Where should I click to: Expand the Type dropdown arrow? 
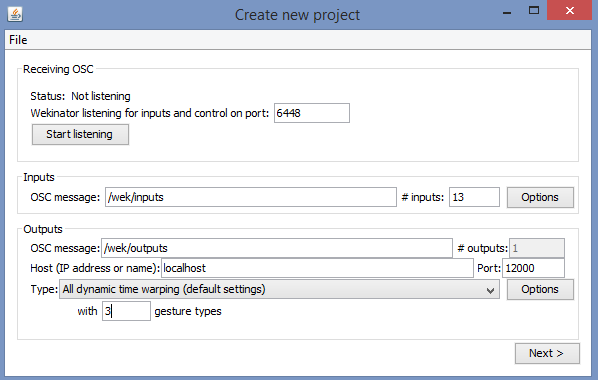tap(490, 290)
